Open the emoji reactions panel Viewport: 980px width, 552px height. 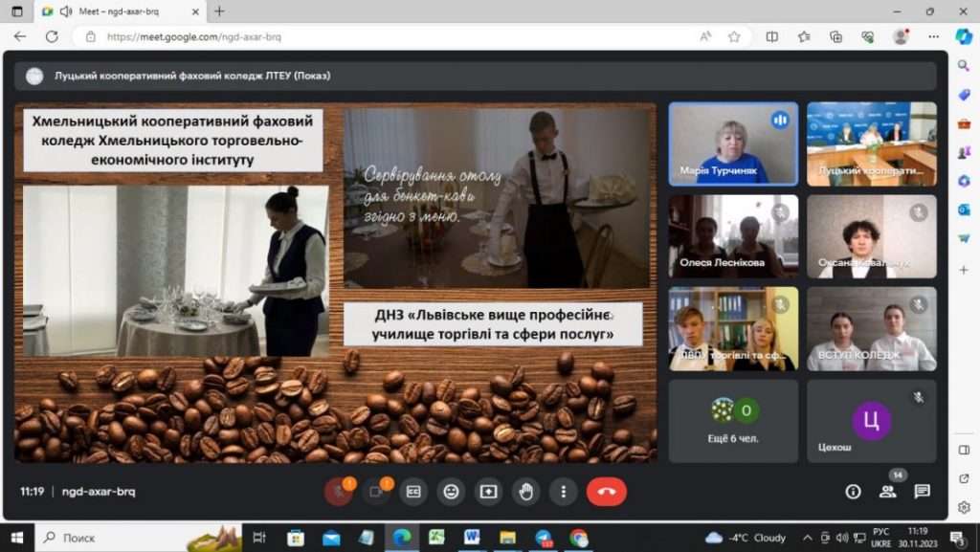[451, 491]
